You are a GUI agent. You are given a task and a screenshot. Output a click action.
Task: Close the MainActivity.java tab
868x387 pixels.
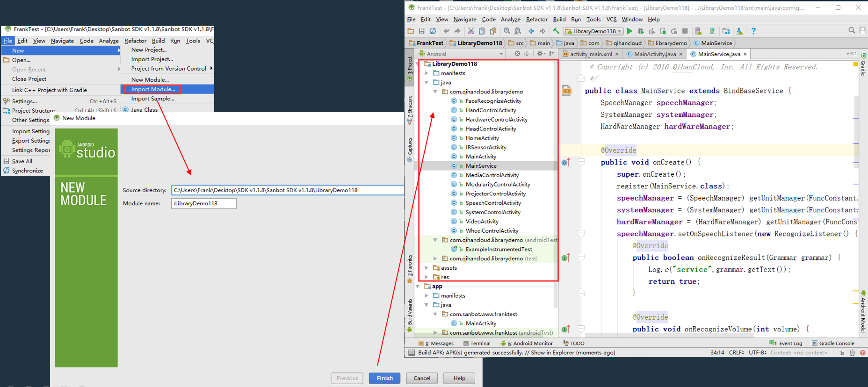click(x=681, y=54)
